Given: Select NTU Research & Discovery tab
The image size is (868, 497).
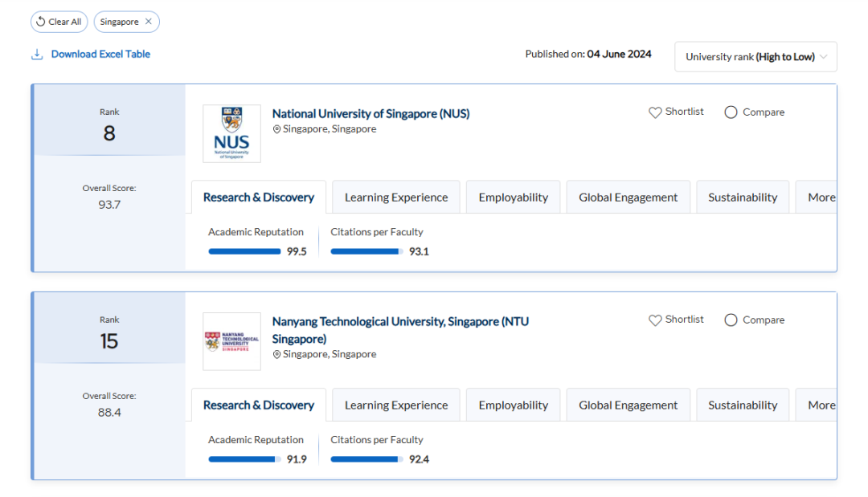Looking at the screenshot, I should tap(259, 405).
